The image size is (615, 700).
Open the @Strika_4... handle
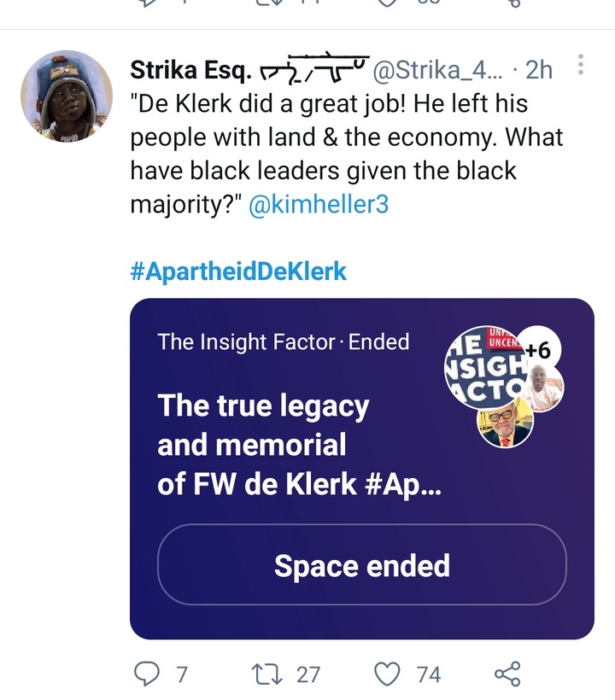[x=437, y=70]
